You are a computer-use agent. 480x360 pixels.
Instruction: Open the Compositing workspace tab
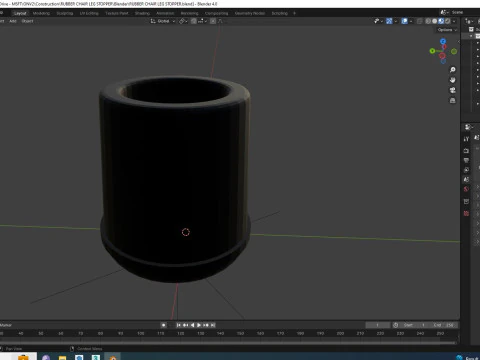217,13
